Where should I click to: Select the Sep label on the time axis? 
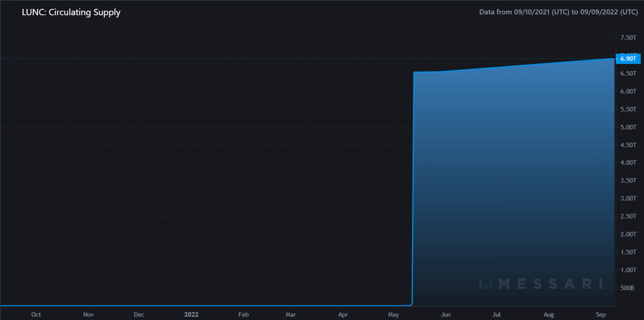click(601, 314)
